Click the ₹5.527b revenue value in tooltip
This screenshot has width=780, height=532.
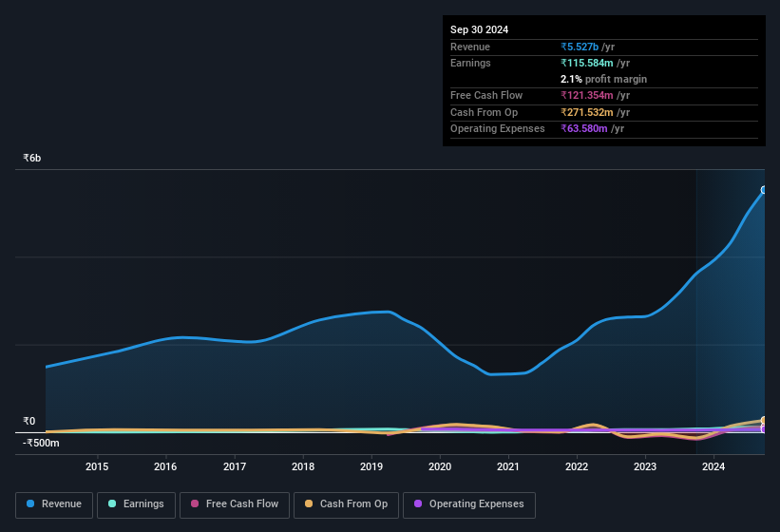tap(580, 47)
